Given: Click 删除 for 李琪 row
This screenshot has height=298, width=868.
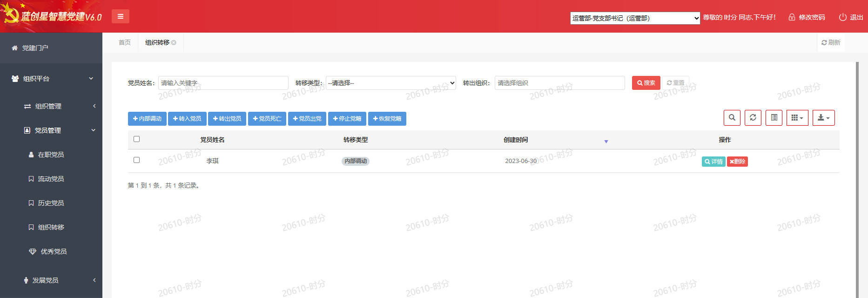Looking at the screenshot, I should click(737, 162).
